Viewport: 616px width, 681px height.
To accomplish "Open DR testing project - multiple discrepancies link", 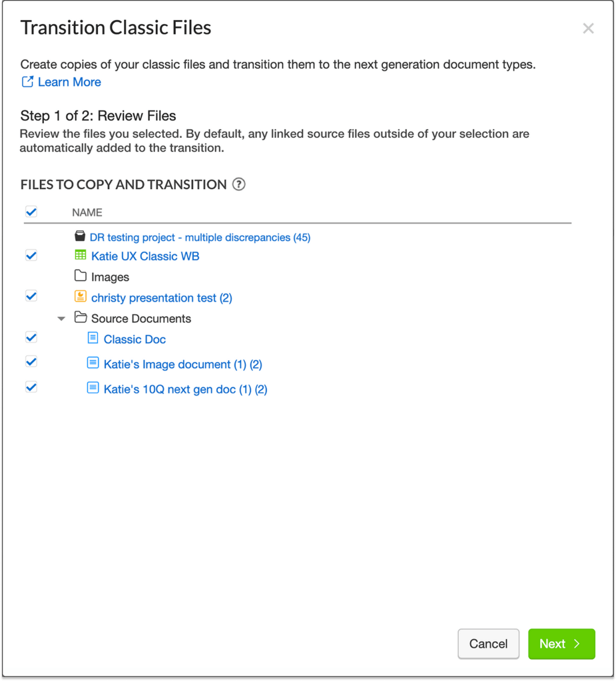I will point(200,238).
